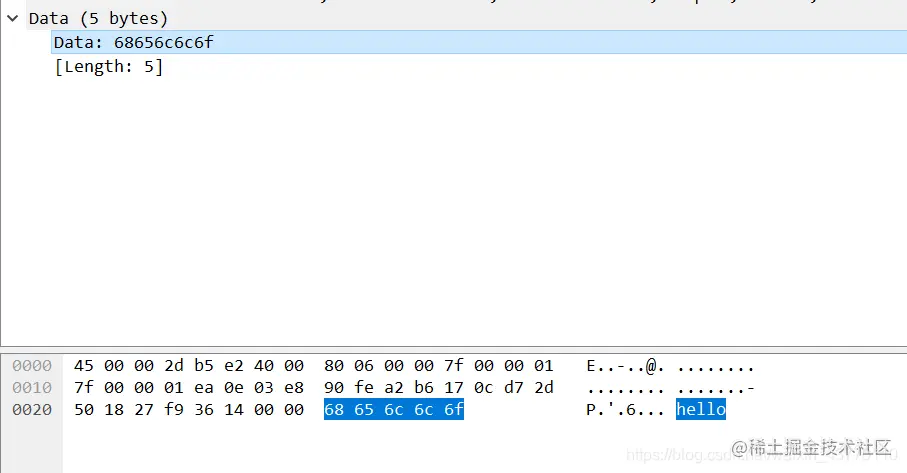Click first byte 45 in row 0000
The width and height of the screenshot is (907, 473).
pyautogui.click(x=83, y=366)
